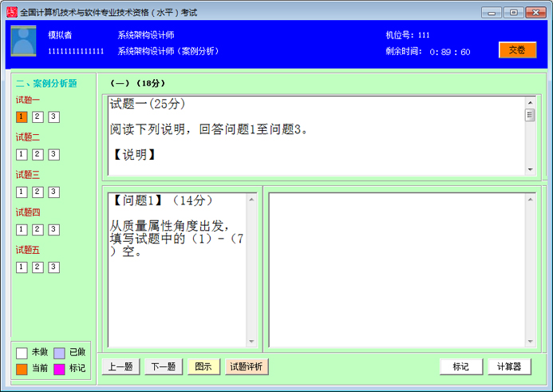This screenshot has width=553, height=392.
Task: Show the diagram with 图示 button
Action: point(203,366)
